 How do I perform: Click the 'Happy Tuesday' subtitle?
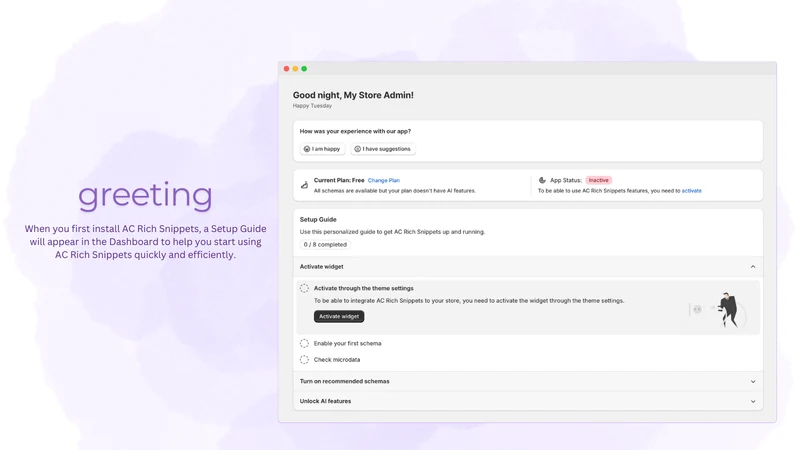click(x=312, y=106)
